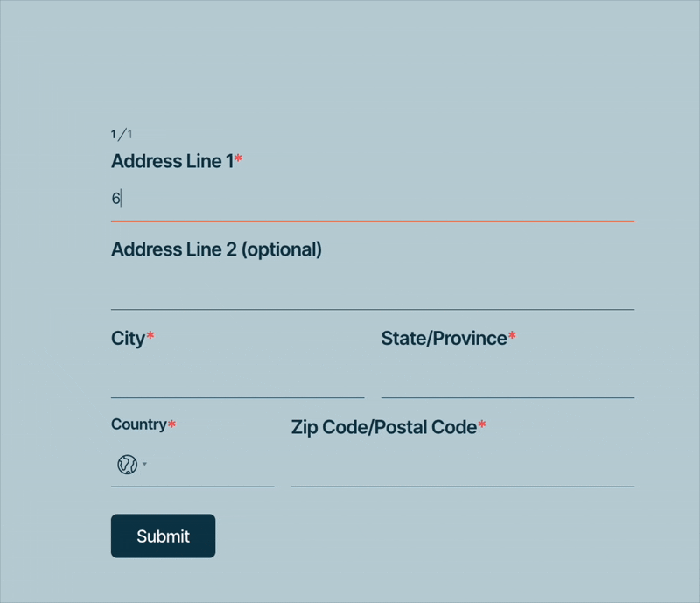Click the State/Province label
This screenshot has height=603, width=700.
[x=444, y=339]
